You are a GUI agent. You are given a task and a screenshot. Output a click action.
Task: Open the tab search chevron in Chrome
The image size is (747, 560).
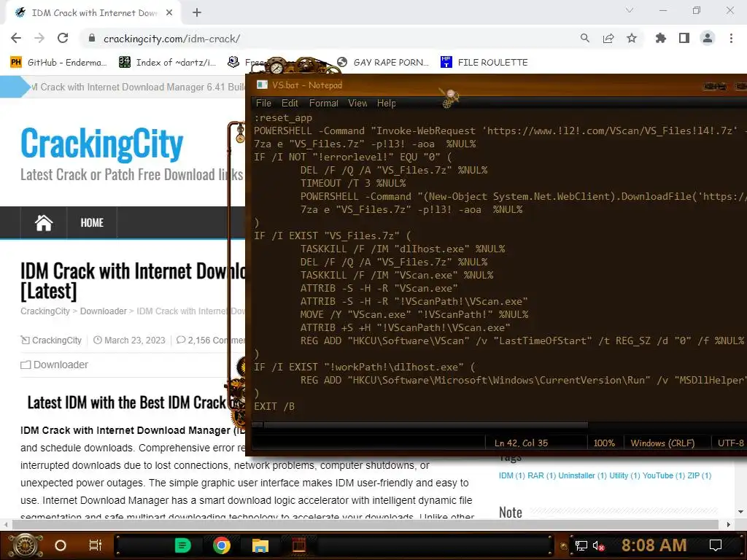[630, 10]
